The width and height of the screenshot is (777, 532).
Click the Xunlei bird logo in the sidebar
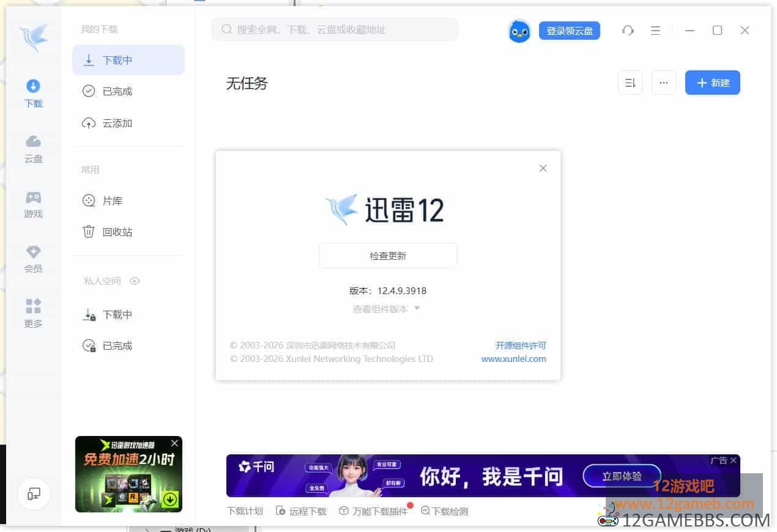34,38
